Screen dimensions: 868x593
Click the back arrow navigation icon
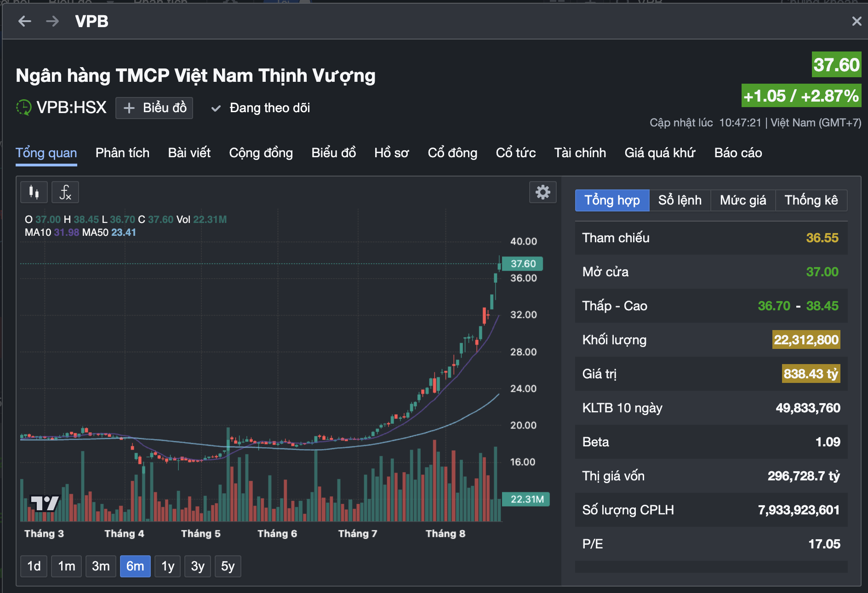(x=25, y=21)
